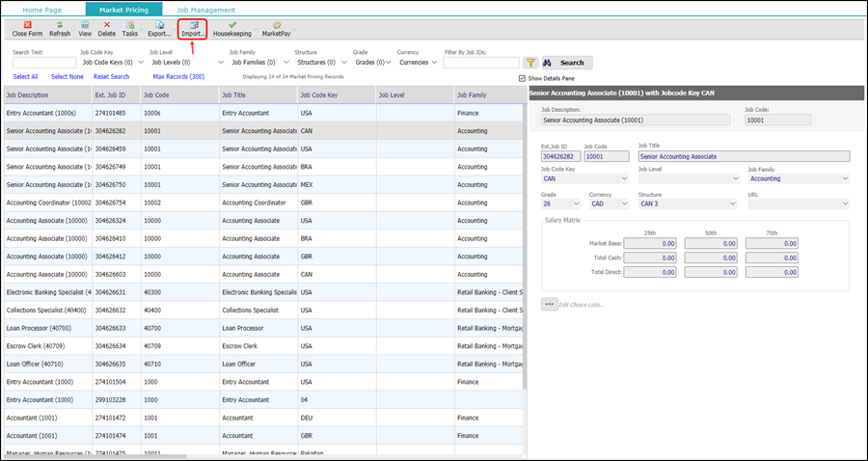Click the Close Form toolbar icon
This screenshot has width=868, height=461.
27,29
